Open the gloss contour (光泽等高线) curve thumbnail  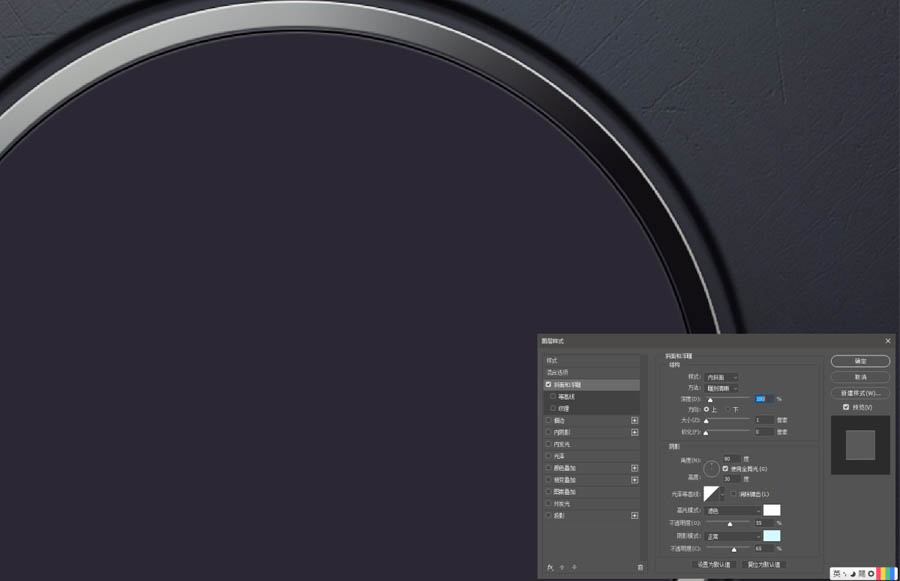(711, 494)
